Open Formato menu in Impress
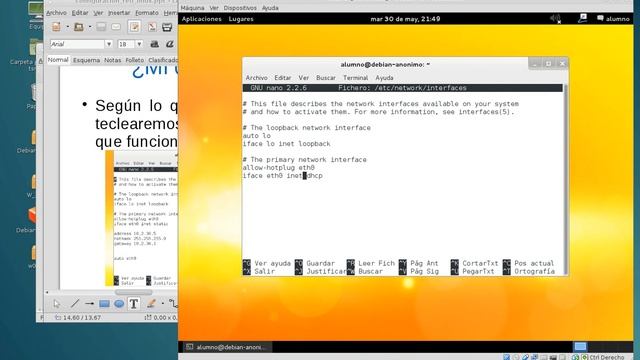640x360 pixels. 147,13
